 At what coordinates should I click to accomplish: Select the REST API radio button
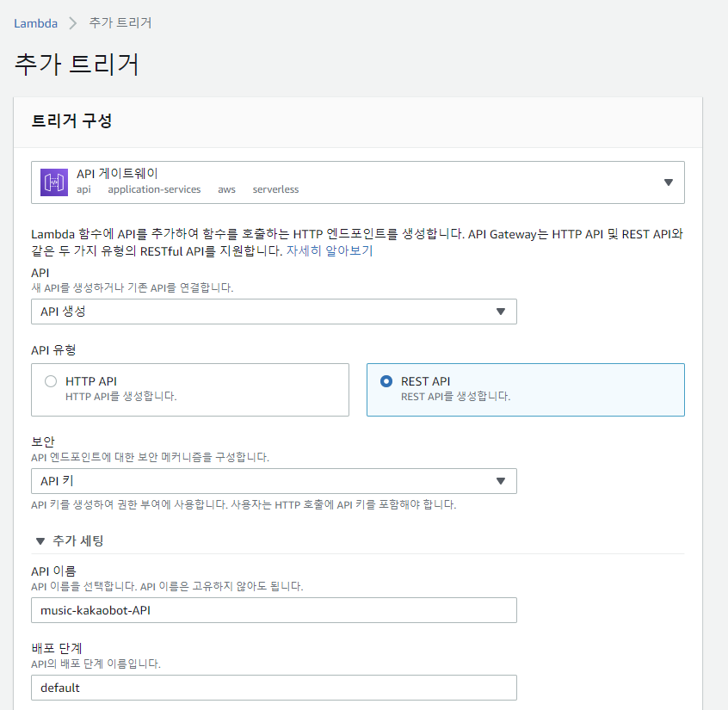click(x=386, y=381)
